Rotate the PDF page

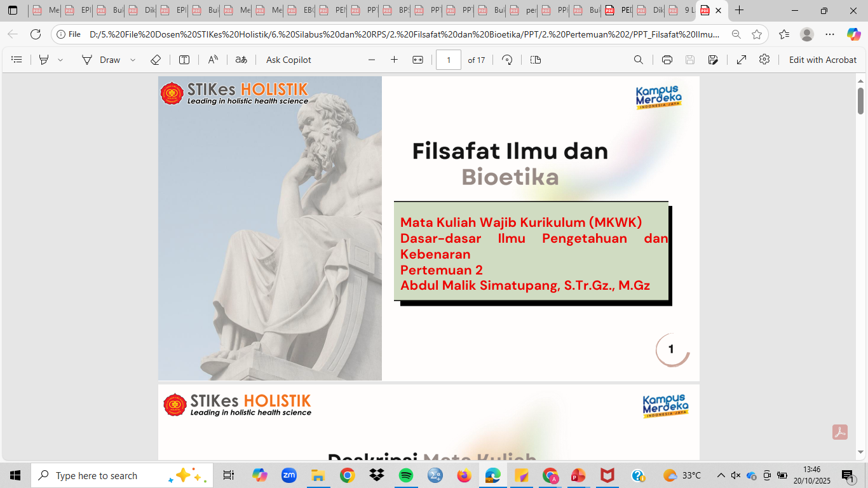pyautogui.click(x=507, y=60)
